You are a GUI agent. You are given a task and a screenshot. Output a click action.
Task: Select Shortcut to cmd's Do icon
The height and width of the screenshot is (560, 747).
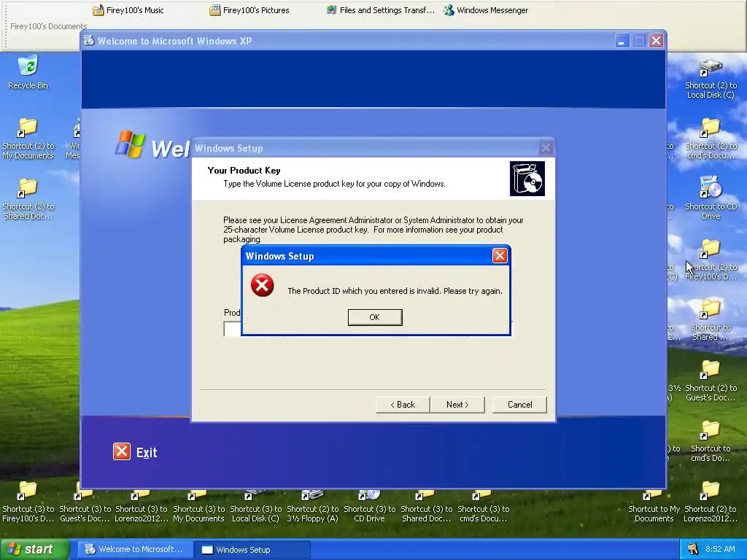coord(711,441)
